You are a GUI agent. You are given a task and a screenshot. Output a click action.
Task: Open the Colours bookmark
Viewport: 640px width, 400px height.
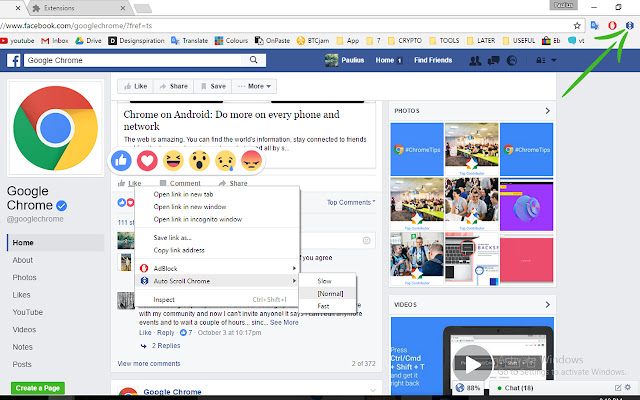(231, 40)
